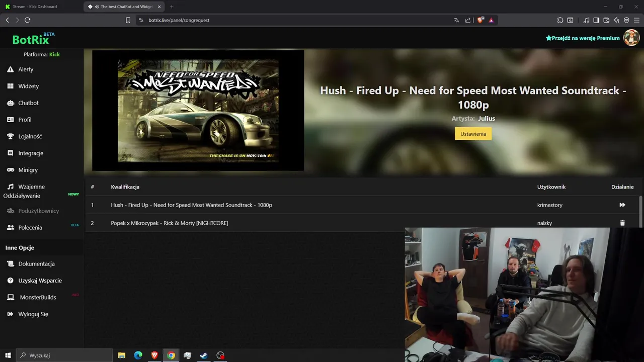Select the Best ChatBot and Widget tab
Screen dimensions: 644x362
pos(124,7)
